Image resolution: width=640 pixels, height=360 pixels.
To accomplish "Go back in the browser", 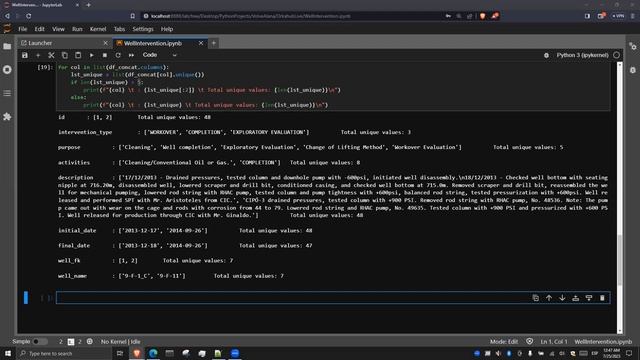I will click(7, 16).
